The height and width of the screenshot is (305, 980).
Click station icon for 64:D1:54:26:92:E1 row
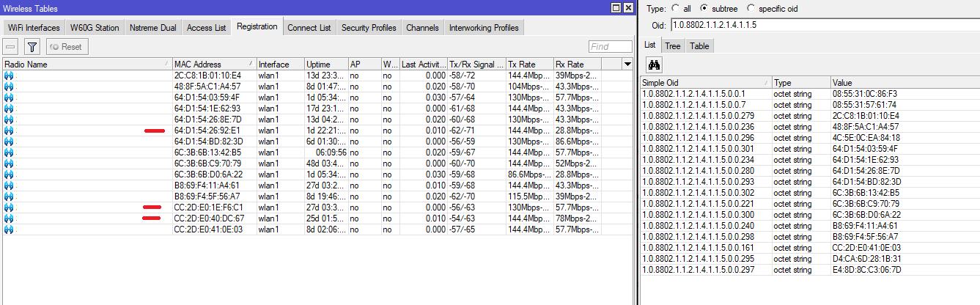click(x=10, y=131)
